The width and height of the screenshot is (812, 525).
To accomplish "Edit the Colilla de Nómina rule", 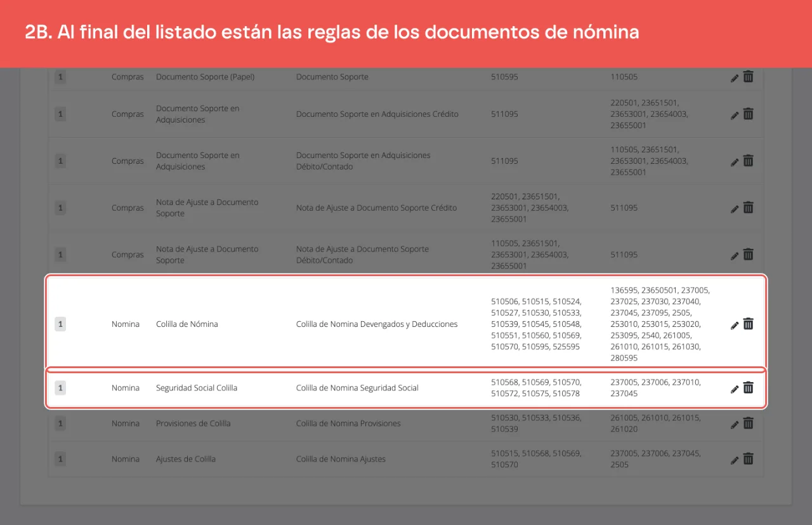I will click(x=735, y=325).
